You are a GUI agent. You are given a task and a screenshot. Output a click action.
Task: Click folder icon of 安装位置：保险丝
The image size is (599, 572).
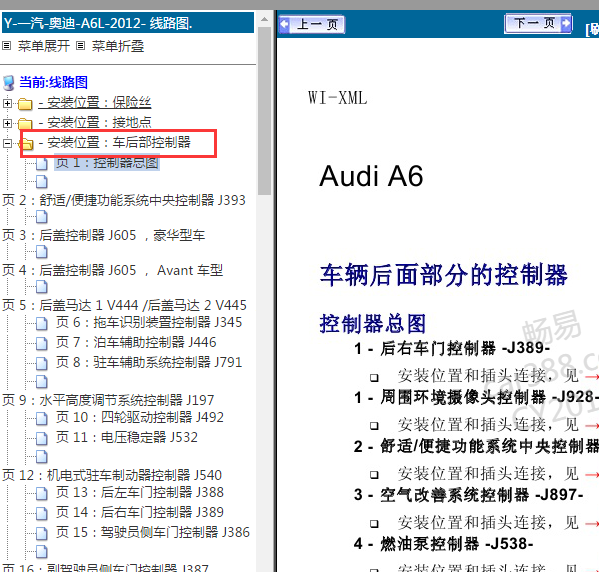click(25, 104)
